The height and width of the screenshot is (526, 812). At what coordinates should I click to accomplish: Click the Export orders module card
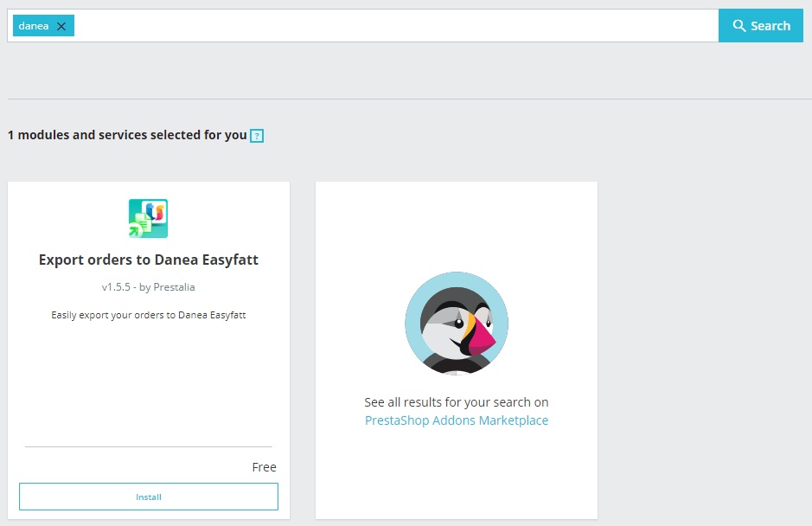click(x=149, y=350)
